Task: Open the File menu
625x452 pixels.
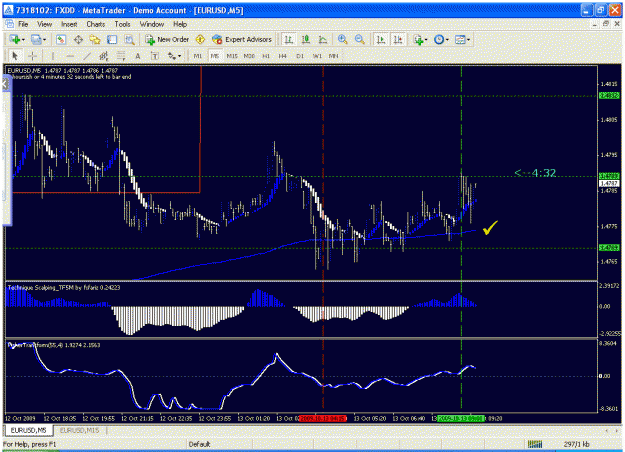Action: click(23, 24)
